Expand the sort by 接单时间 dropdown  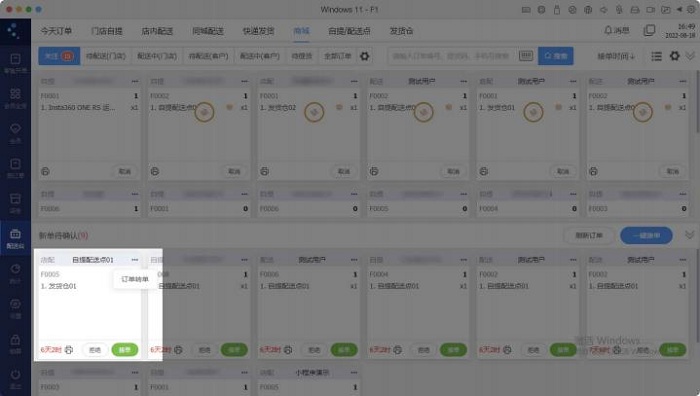click(x=616, y=56)
